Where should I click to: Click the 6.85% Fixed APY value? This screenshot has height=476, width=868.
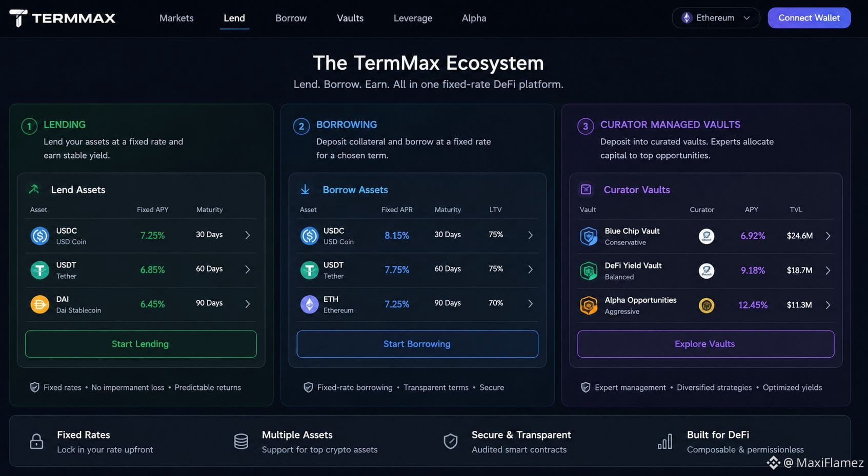click(153, 270)
